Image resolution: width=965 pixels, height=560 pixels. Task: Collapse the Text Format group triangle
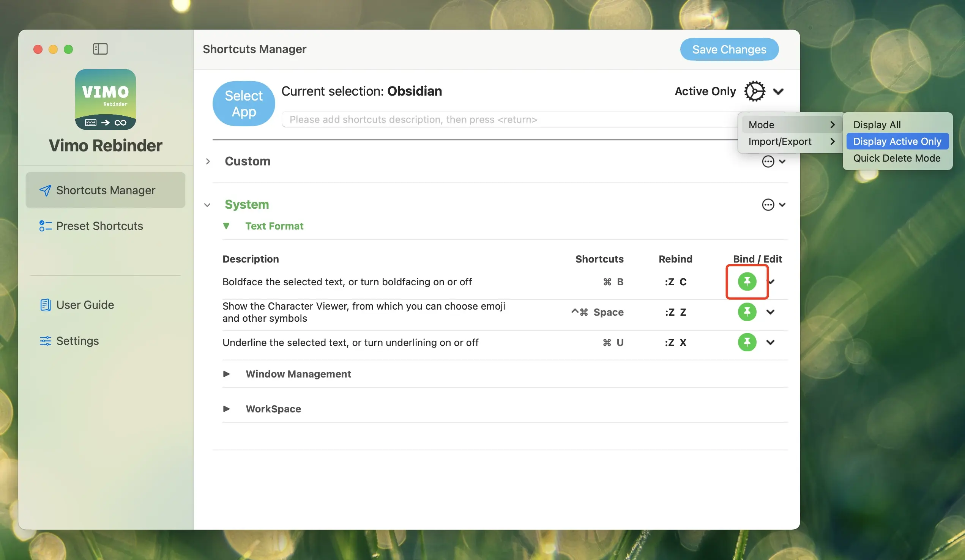tap(226, 226)
